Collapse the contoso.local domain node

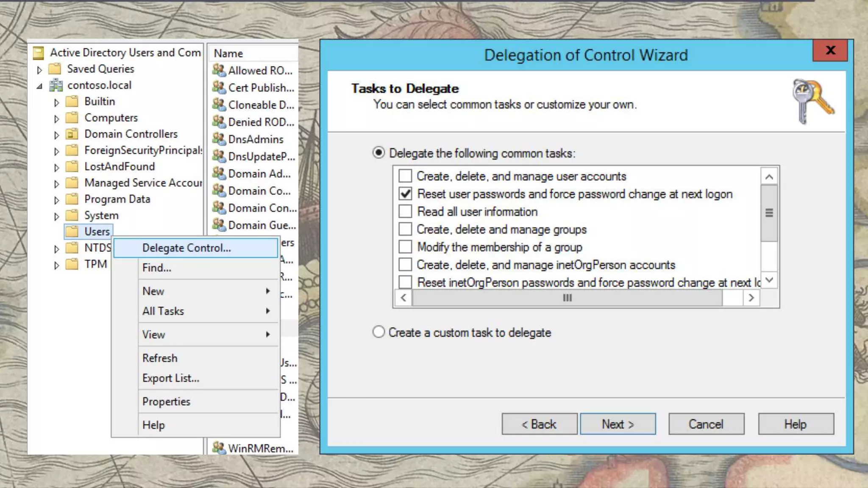[39, 86]
